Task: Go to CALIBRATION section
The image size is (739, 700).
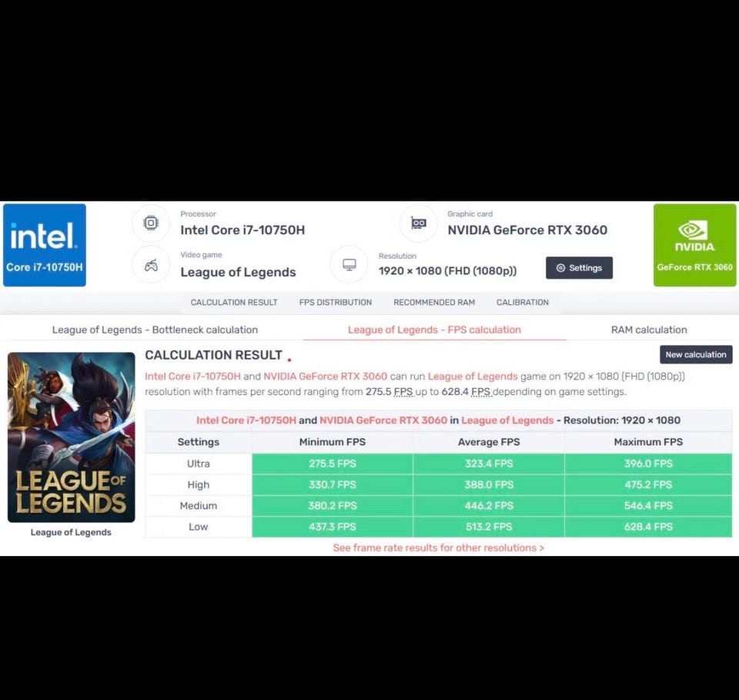Action: [x=522, y=302]
